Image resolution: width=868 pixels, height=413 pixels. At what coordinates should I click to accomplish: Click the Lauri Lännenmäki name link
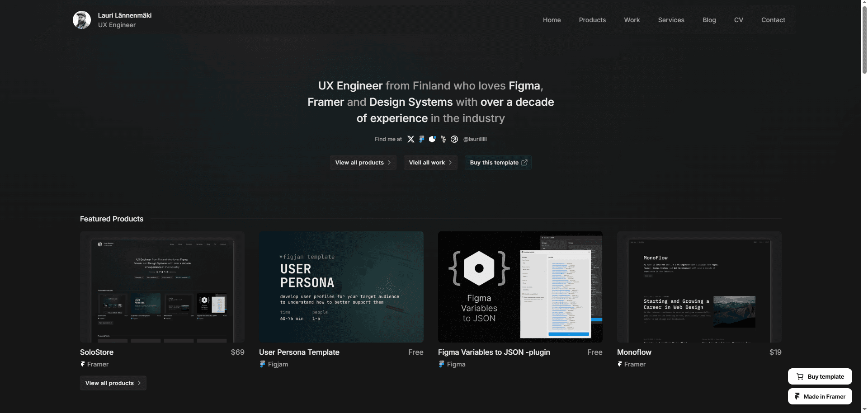pyautogui.click(x=125, y=15)
